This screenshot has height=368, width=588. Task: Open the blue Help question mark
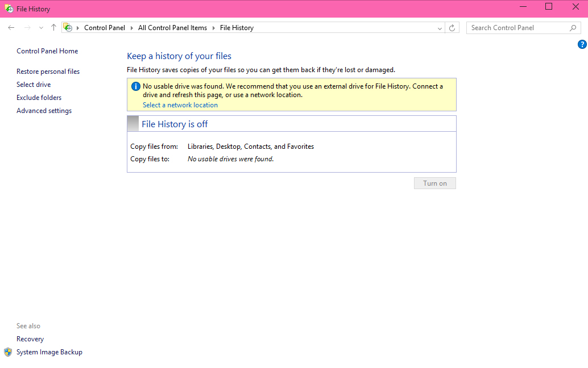(582, 44)
